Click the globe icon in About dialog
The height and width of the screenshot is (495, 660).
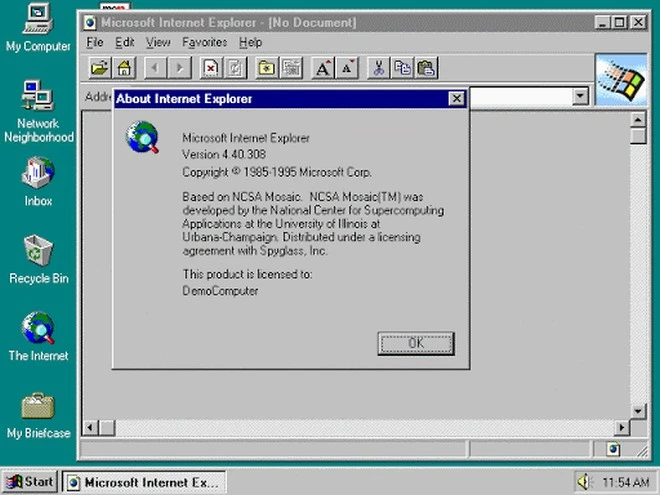click(x=142, y=137)
